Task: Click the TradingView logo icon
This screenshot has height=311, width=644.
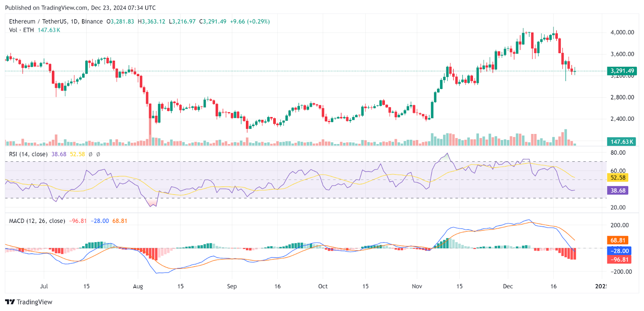Action: [10, 302]
